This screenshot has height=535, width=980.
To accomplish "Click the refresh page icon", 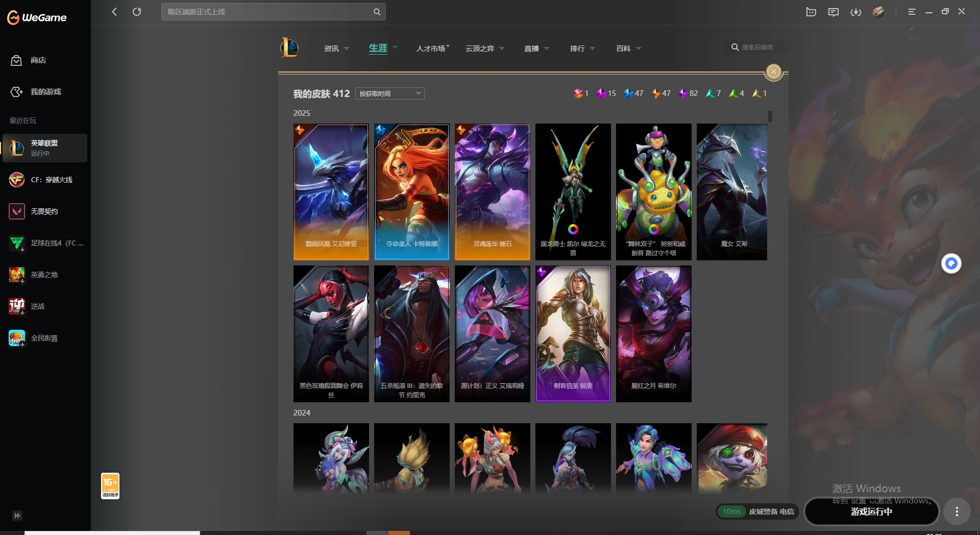I will pyautogui.click(x=137, y=12).
